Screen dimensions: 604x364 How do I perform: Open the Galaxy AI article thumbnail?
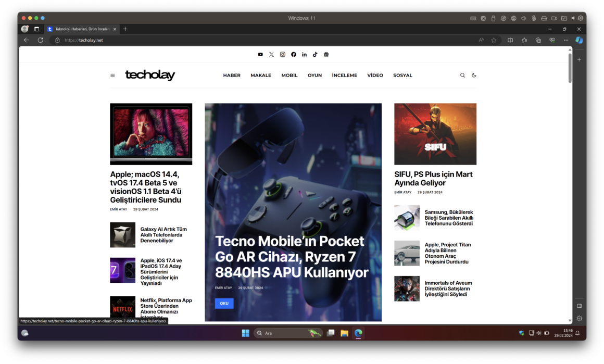[122, 235]
